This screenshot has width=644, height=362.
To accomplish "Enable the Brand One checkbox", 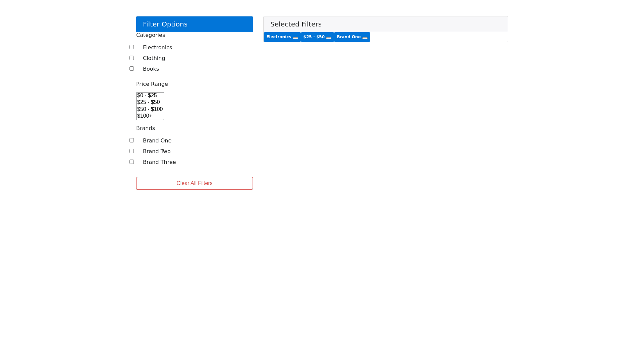I will (131, 140).
